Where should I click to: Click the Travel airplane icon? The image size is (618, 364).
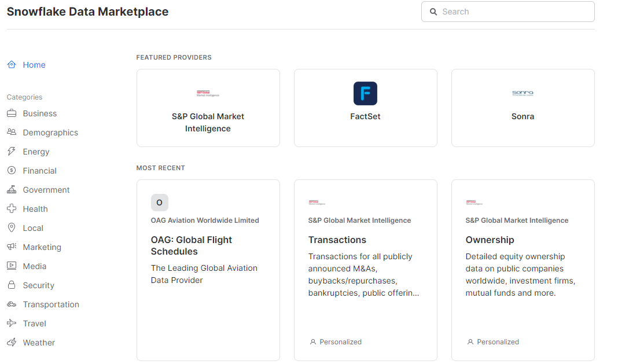click(12, 323)
